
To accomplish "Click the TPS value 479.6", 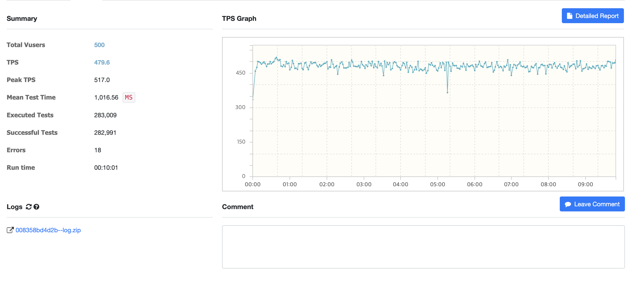I will tap(102, 62).
